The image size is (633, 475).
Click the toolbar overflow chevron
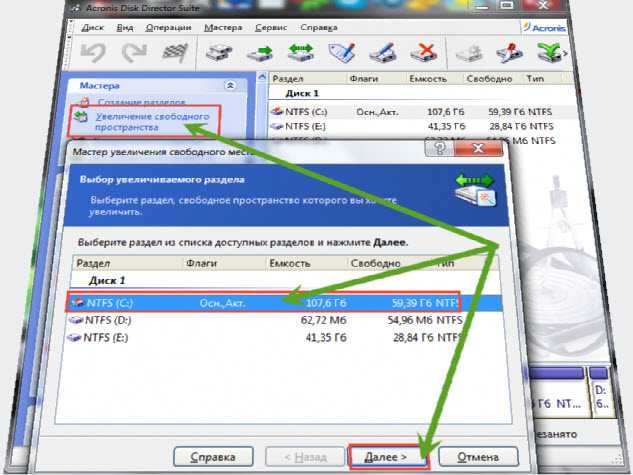565,53
